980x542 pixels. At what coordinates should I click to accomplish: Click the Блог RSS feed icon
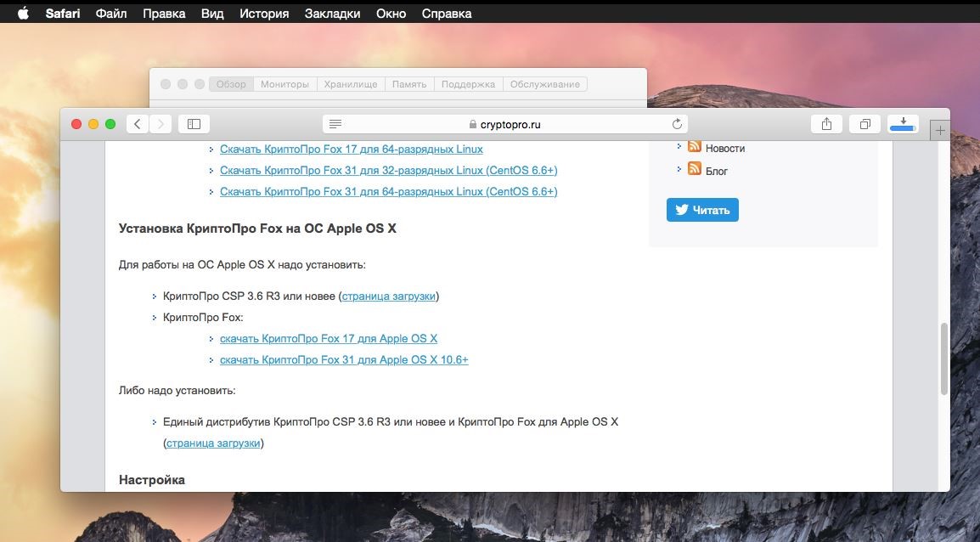pyautogui.click(x=695, y=168)
